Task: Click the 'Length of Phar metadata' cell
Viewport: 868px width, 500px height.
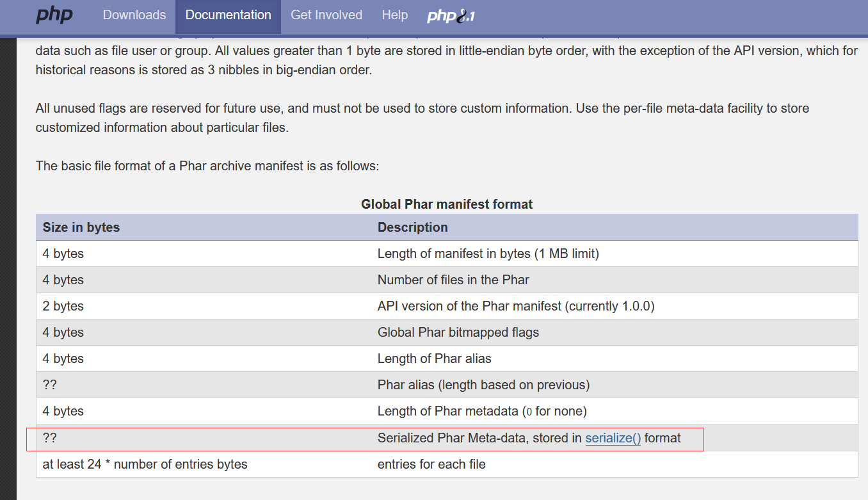Action: [x=482, y=411]
